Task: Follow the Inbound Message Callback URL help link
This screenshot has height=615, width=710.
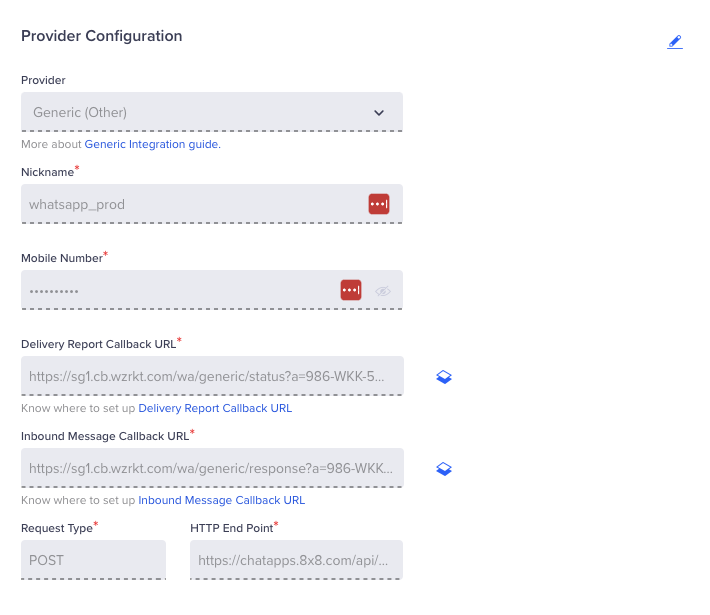Action: (x=221, y=500)
